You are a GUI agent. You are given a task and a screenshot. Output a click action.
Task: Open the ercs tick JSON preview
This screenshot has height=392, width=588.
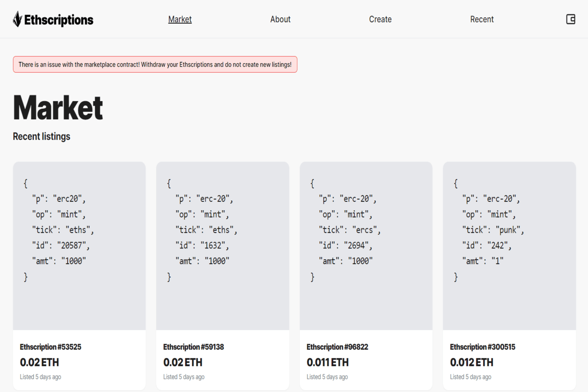pyautogui.click(x=366, y=246)
